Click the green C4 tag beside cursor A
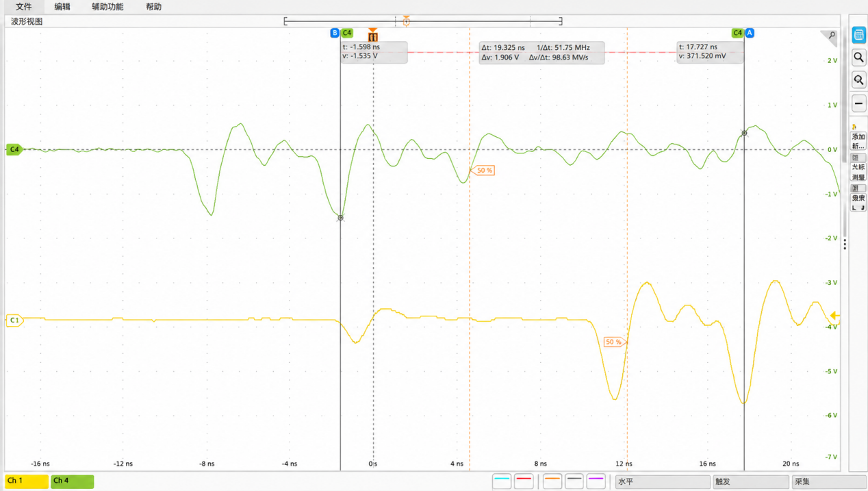 tap(737, 33)
